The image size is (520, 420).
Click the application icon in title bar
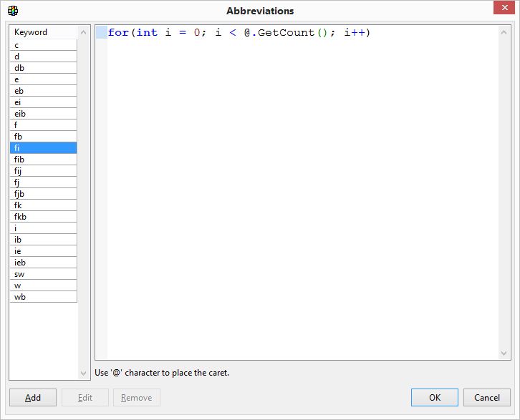[x=13, y=11]
